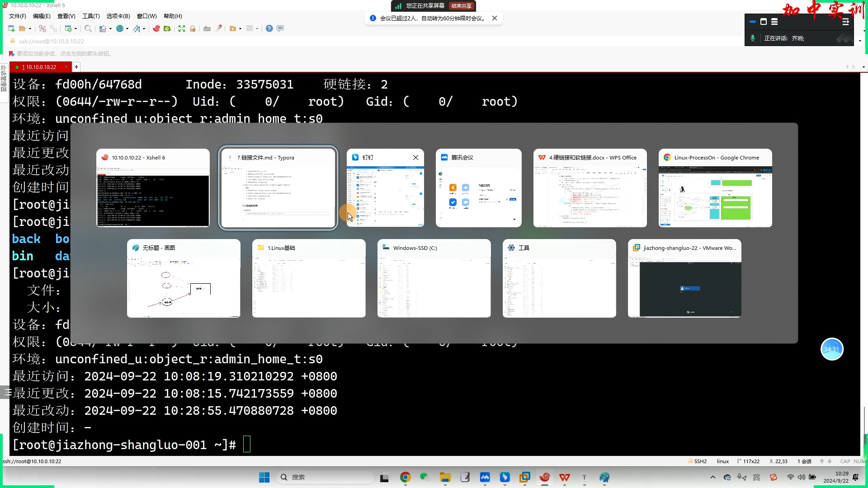Open Help via blue question mark icon
Image resolution: width=868 pixels, height=488 pixels.
click(x=269, y=28)
